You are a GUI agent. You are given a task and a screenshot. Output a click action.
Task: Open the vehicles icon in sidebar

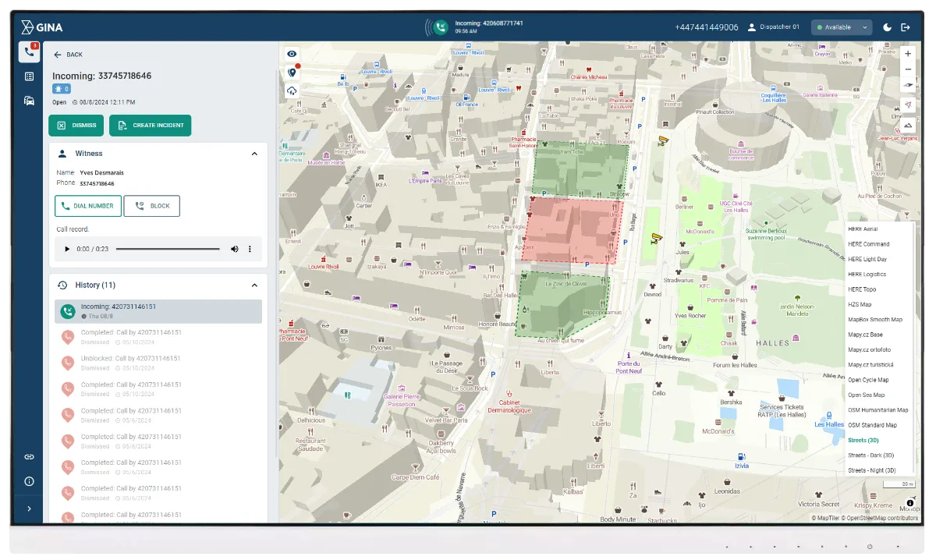click(x=30, y=101)
